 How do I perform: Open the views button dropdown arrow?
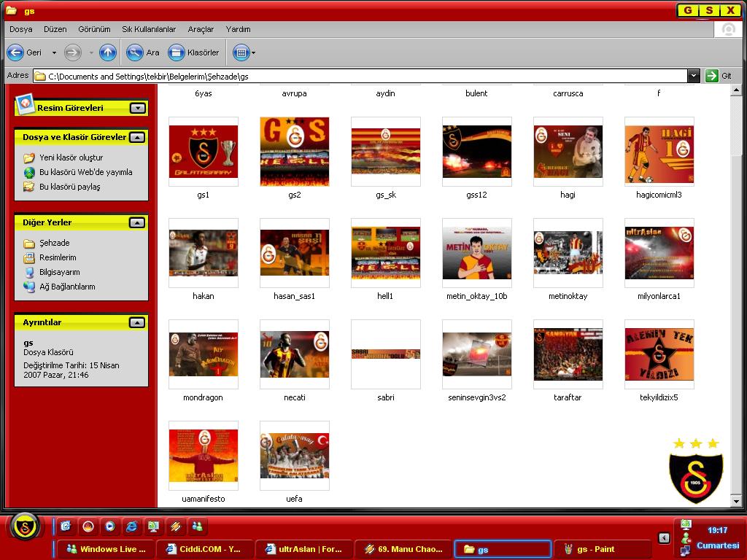[253, 52]
